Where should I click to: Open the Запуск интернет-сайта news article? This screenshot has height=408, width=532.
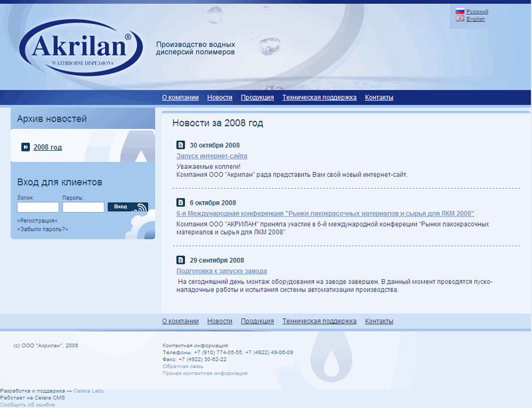click(x=211, y=156)
